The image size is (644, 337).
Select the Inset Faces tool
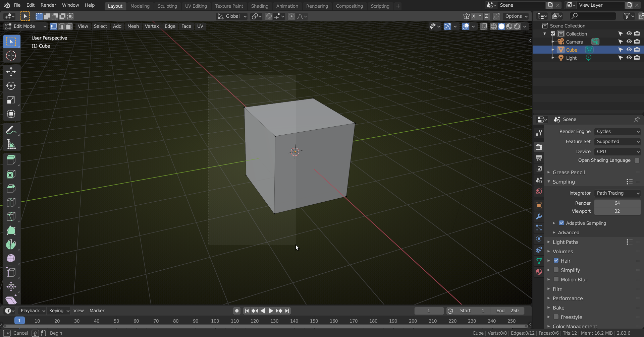pyautogui.click(x=11, y=174)
